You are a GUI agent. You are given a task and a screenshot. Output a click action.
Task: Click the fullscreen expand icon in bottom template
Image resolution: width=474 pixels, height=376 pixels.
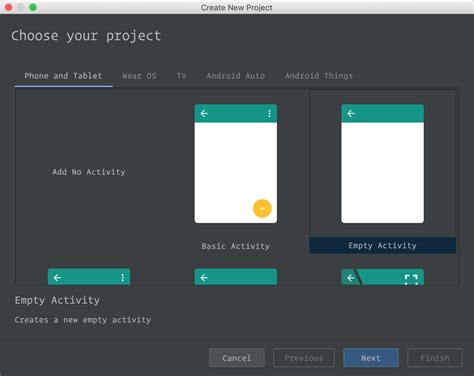[411, 279]
